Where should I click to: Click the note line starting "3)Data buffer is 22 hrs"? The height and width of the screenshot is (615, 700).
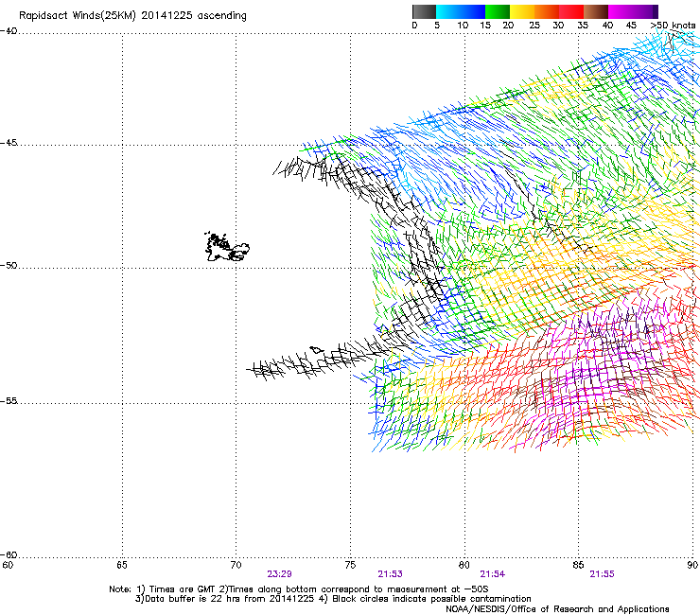pyautogui.click(x=333, y=599)
